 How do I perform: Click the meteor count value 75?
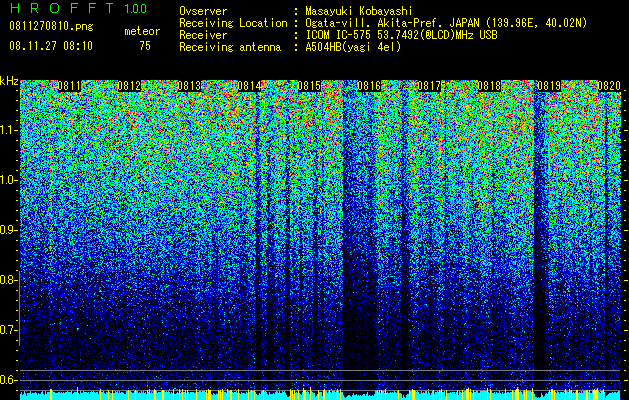[x=145, y=46]
